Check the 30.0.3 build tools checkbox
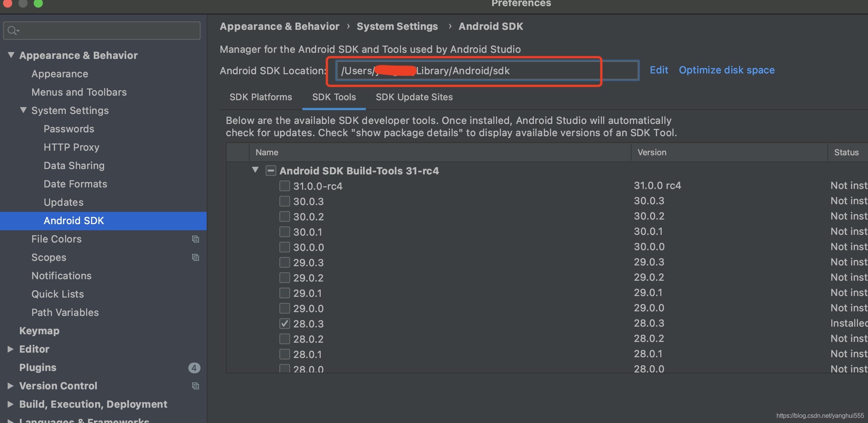Screen dimensions: 868x423 tap(284, 201)
